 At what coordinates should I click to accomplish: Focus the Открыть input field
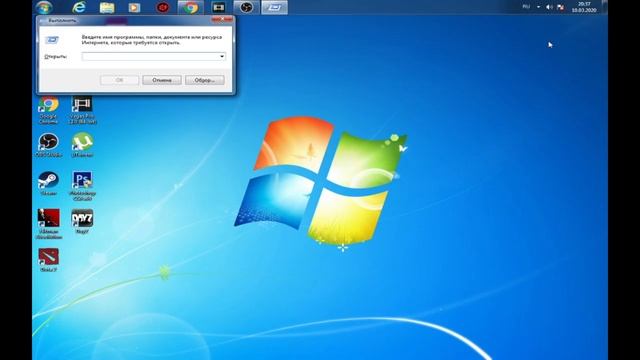(x=153, y=56)
